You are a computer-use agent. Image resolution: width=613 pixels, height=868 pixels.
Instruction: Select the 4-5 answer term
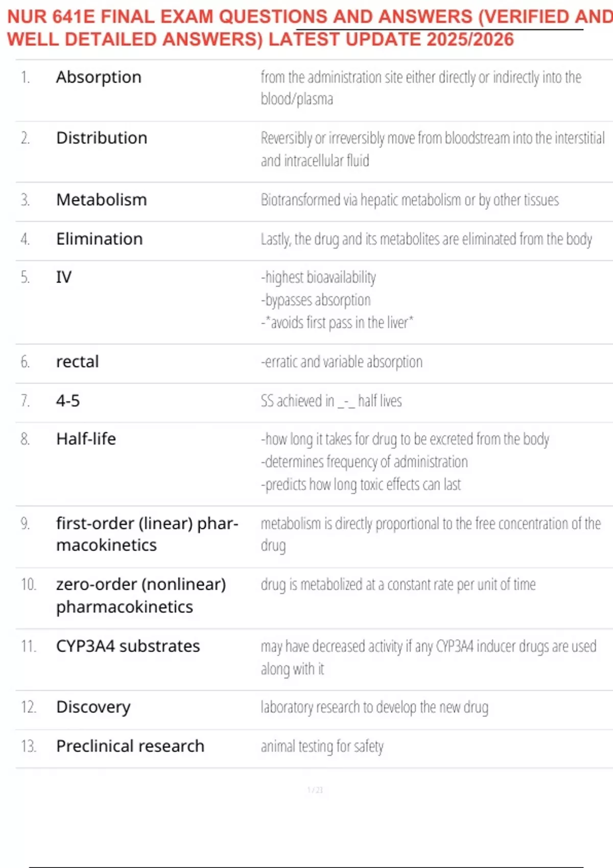68,401
